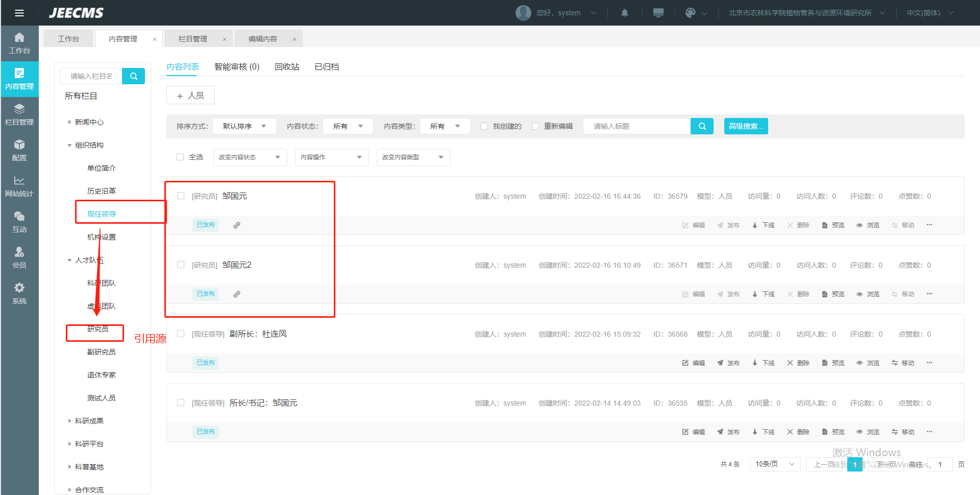Open 栏目管理 in left sidebar

click(19, 114)
